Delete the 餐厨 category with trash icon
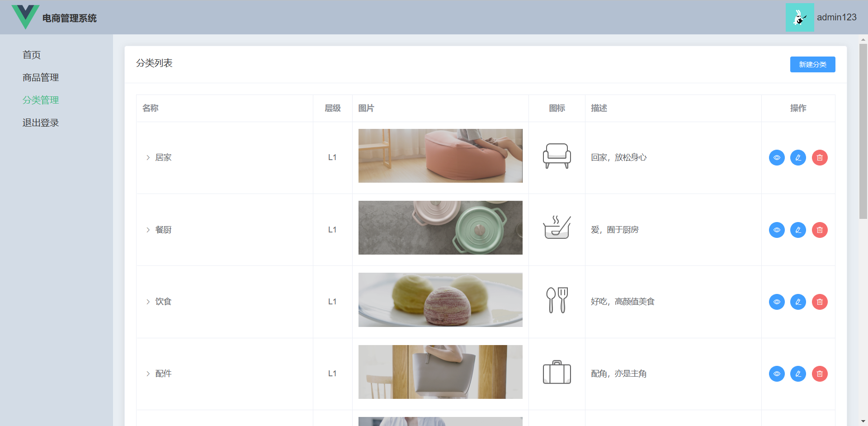Screen dimensions: 868x426 point(820,230)
